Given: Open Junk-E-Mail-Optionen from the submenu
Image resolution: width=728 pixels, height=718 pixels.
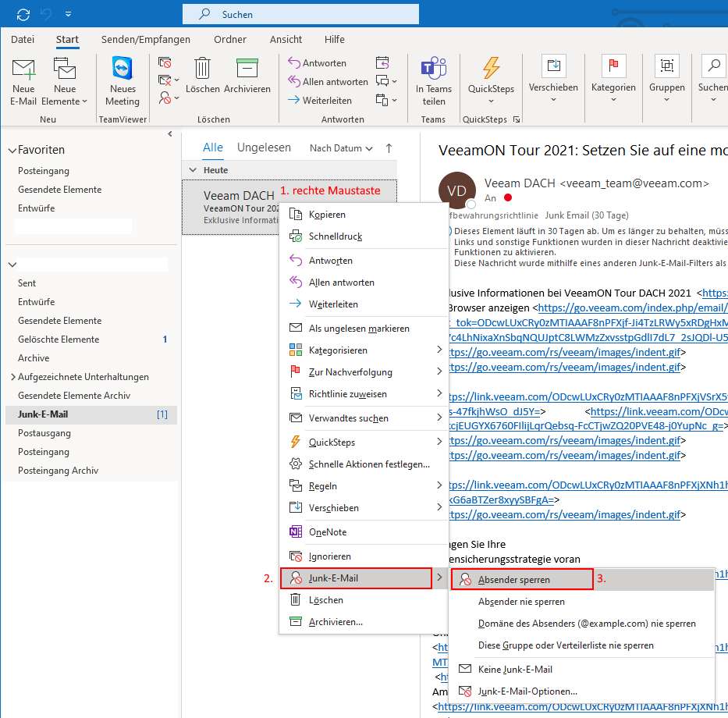Looking at the screenshot, I should (582, 691).
